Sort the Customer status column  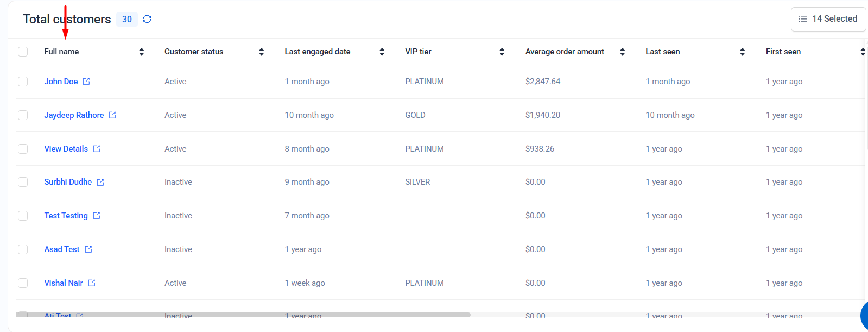pyautogui.click(x=262, y=52)
